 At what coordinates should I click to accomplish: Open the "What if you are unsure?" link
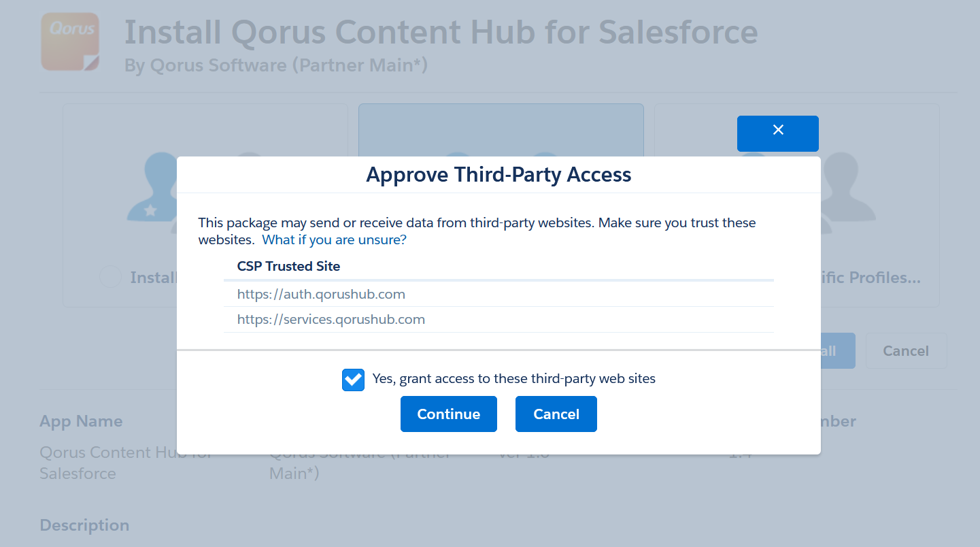coord(334,239)
